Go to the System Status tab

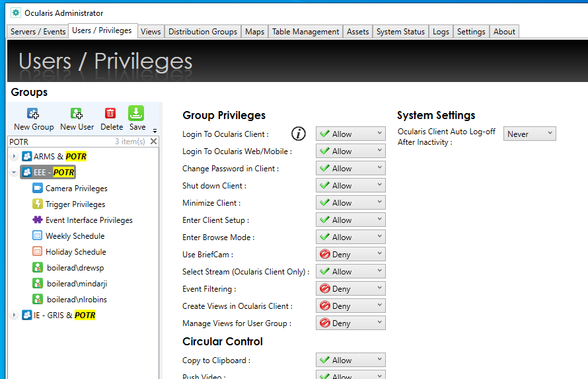(x=400, y=32)
